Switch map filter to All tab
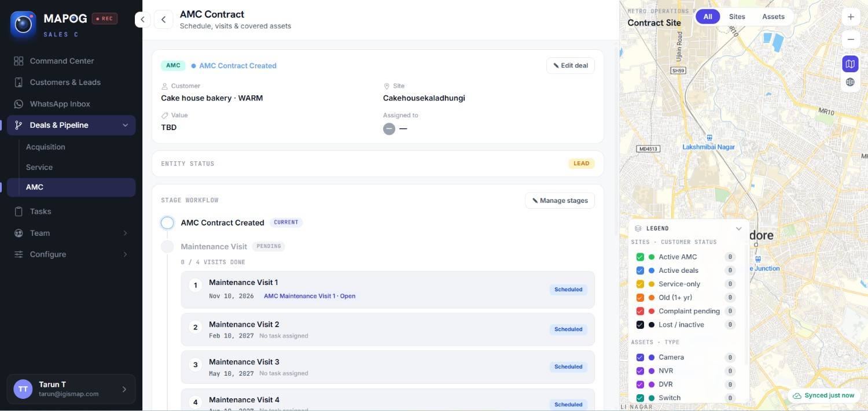Viewport: 868px width, 411px height. coord(708,17)
